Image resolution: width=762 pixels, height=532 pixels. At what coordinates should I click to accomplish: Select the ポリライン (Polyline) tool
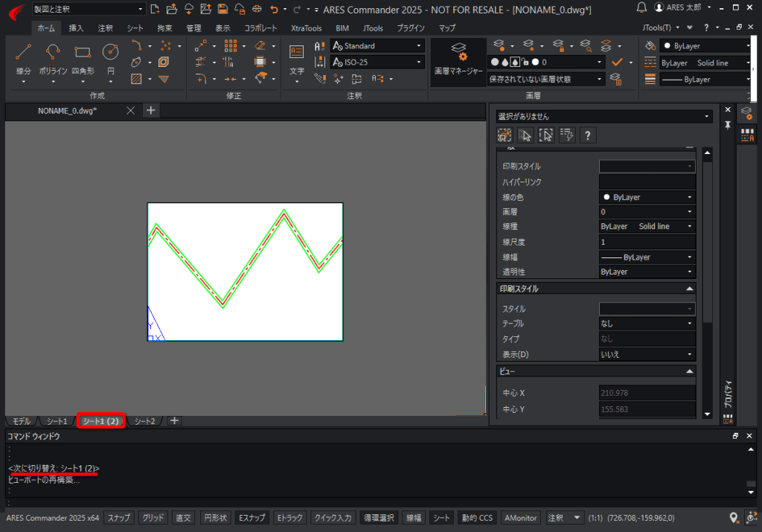click(x=53, y=54)
